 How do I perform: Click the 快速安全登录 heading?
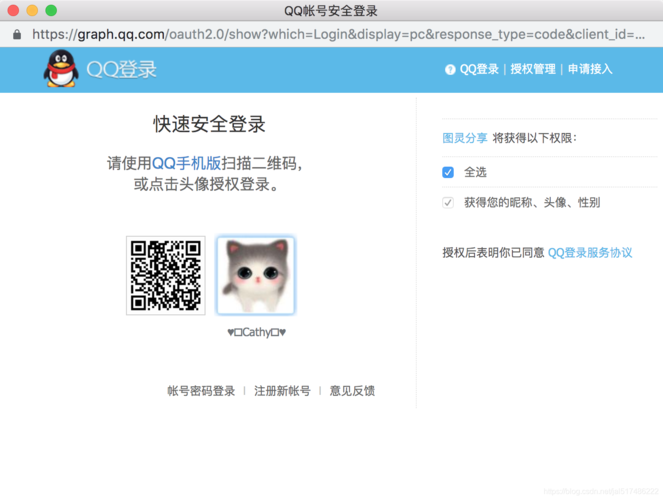coord(209,124)
